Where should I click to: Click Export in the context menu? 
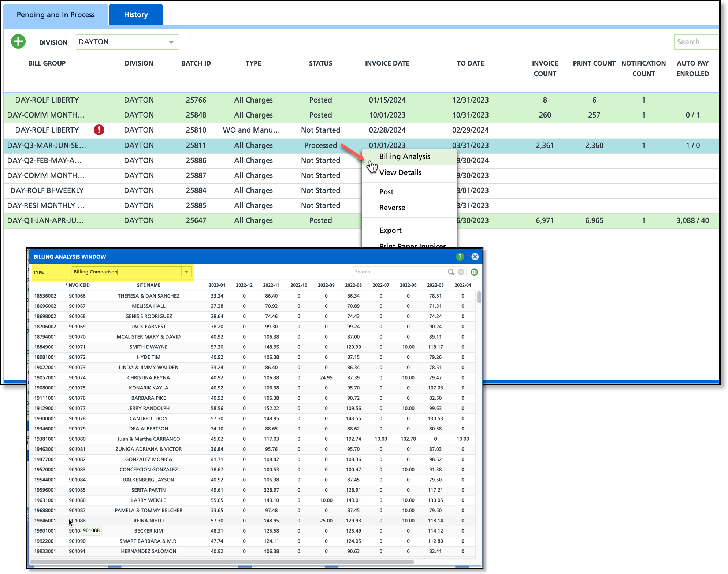click(390, 230)
